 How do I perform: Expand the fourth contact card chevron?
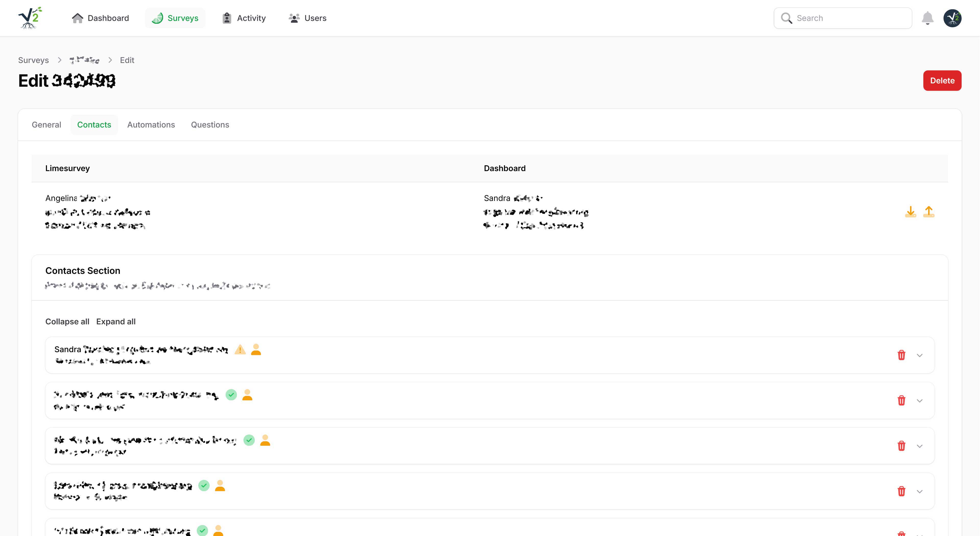pos(920,492)
